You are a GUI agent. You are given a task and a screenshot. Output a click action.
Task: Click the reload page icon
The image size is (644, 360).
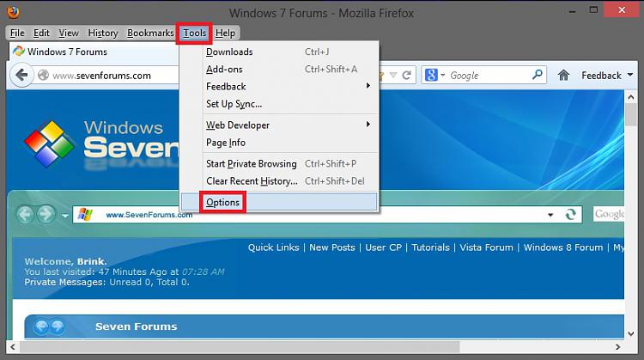(x=407, y=76)
